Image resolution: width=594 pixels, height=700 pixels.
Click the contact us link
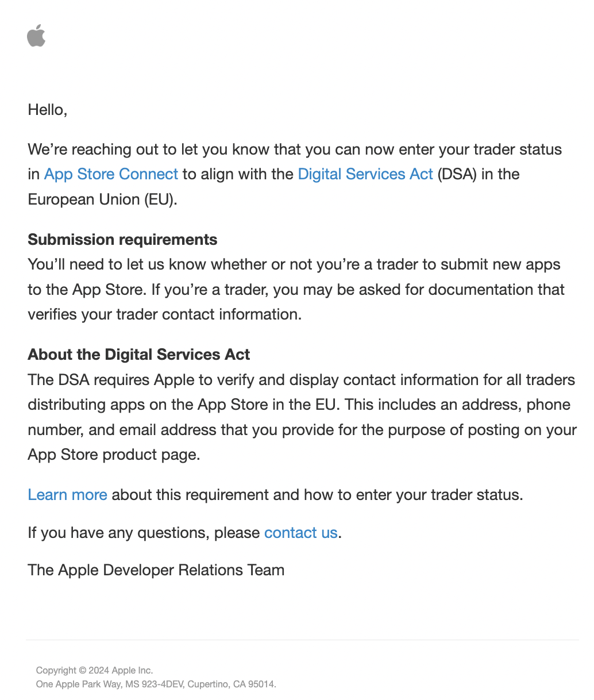(301, 533)
